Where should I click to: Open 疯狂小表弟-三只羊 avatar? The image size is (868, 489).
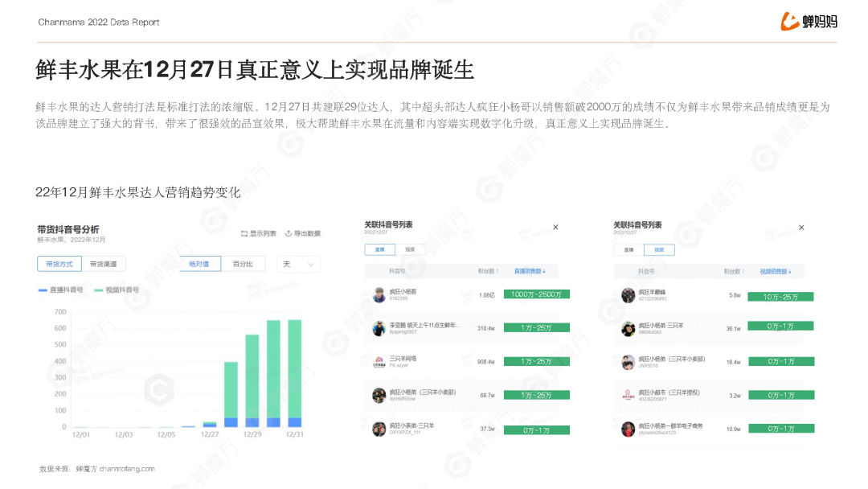pos(379,429)
